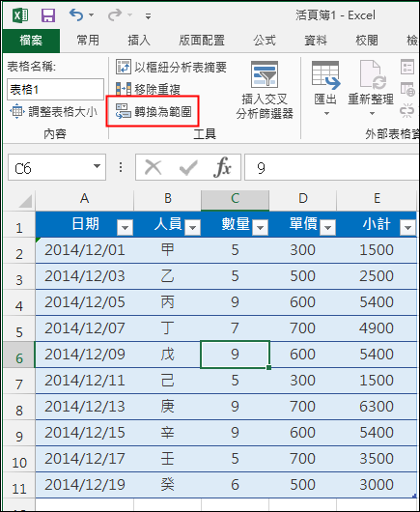Confirm entry with the checkmark icon
The image size is (420, 512).
click(x=188, y=168)
